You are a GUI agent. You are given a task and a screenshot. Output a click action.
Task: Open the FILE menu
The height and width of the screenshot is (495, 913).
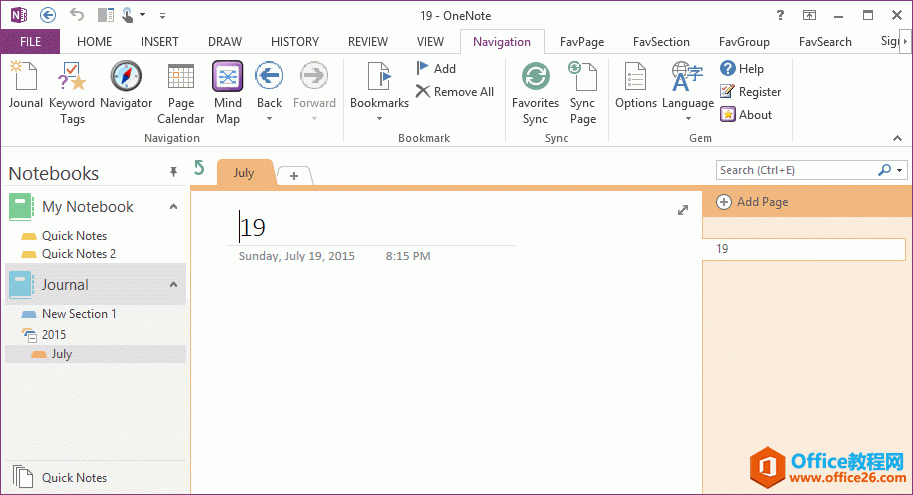[x=30, y=42]
